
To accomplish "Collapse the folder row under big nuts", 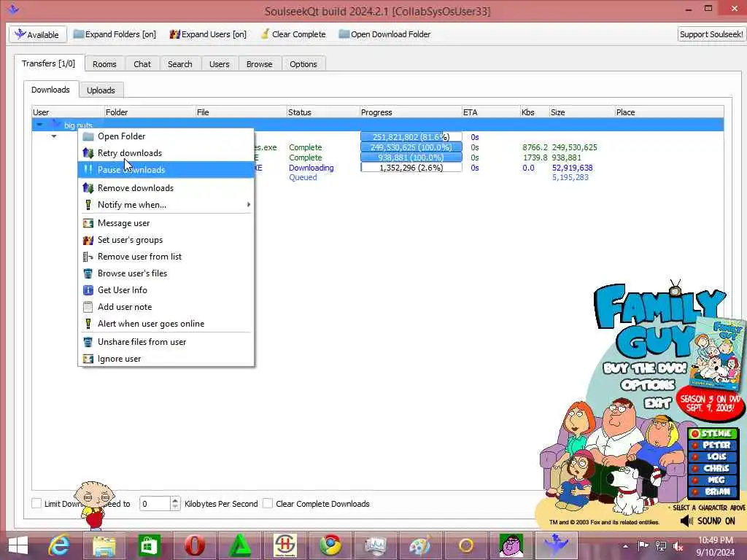I will pos(54,136).
